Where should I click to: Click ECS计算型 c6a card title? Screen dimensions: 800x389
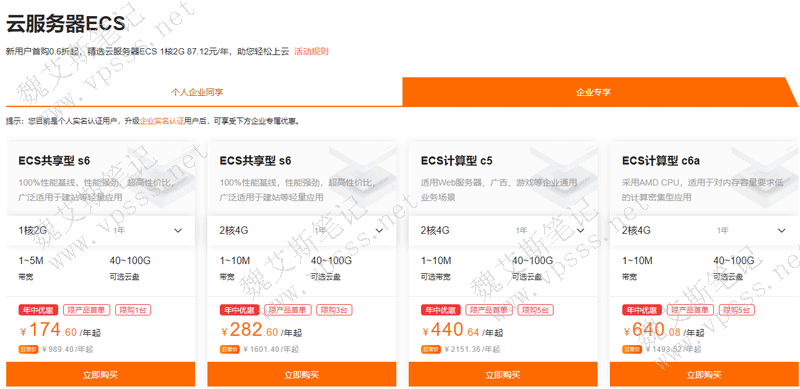pyautogui.click(x=661, y=161)
